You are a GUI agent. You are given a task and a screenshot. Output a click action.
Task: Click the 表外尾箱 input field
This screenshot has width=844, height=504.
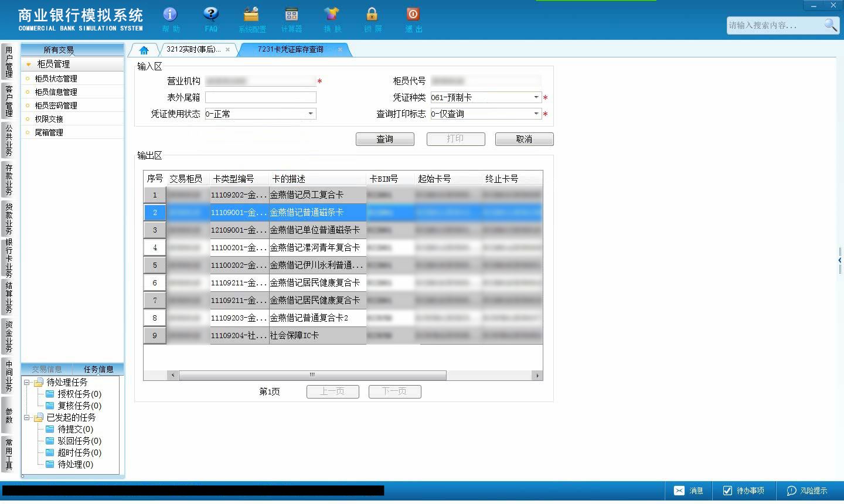(x=261, y=97)
